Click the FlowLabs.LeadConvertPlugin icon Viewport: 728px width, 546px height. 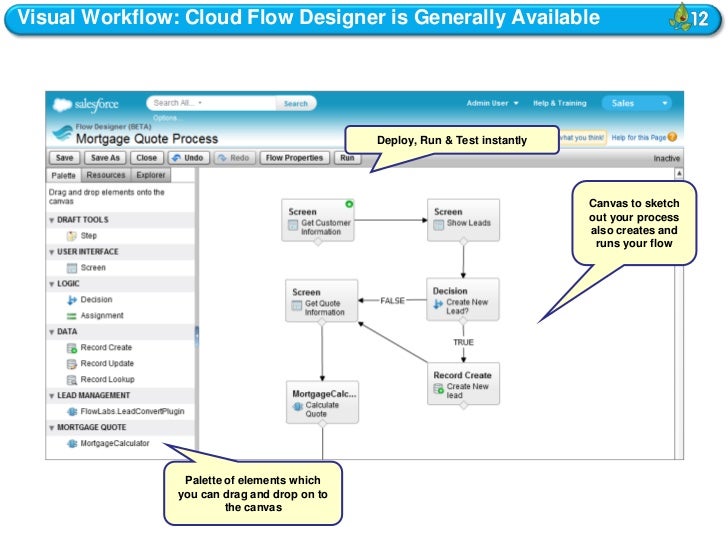(72, 412)
